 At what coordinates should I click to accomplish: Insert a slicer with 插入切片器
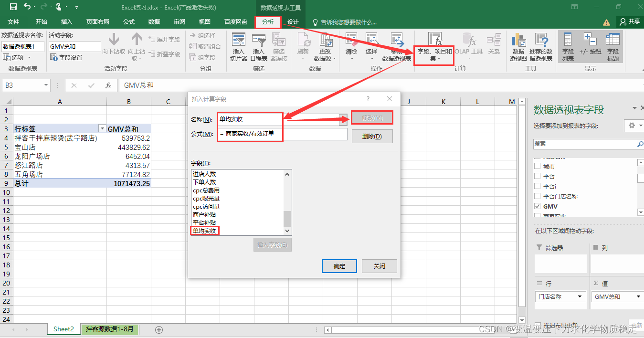point(239,47)
